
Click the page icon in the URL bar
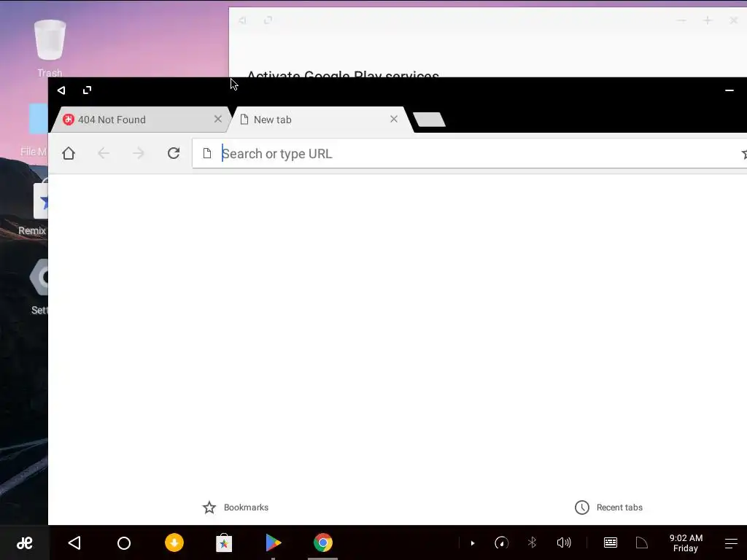206,153
